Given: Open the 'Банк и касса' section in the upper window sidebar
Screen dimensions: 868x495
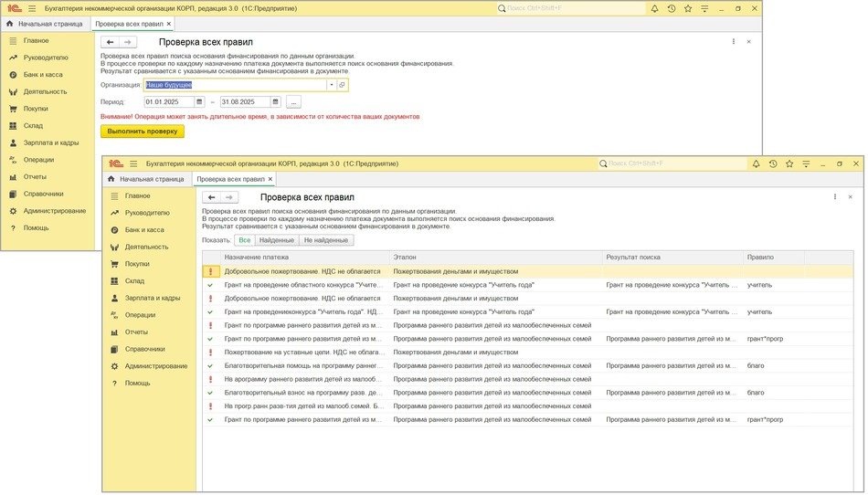Looking at the screenshot, I should coord(44,75).
